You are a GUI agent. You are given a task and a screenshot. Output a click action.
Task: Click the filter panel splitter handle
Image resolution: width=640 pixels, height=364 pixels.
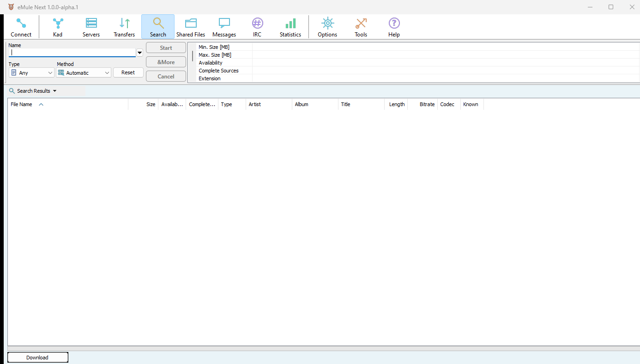point(193,56)
